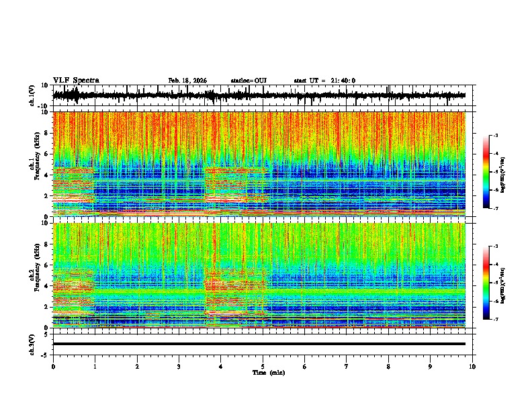The width and height of the screenshot is (532, 411).
Task: Click the 4 tick label on the Time axis
Action: click(x=220, y=367)
